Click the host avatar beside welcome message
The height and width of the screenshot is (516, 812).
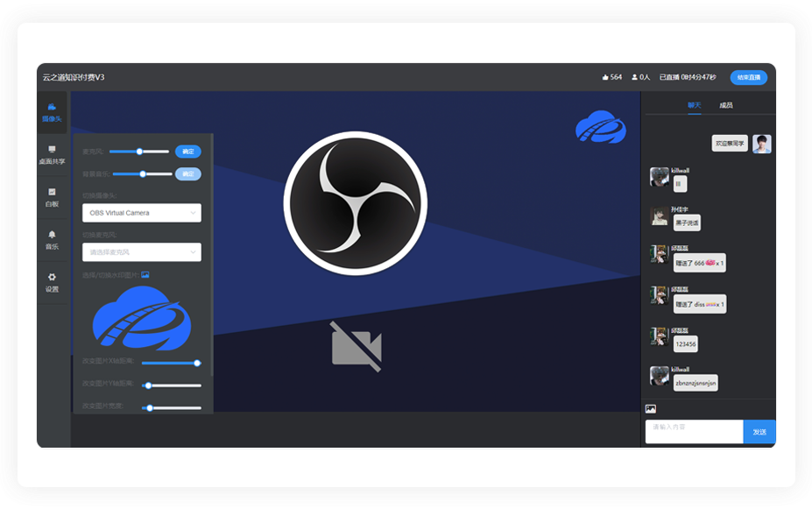762,144
